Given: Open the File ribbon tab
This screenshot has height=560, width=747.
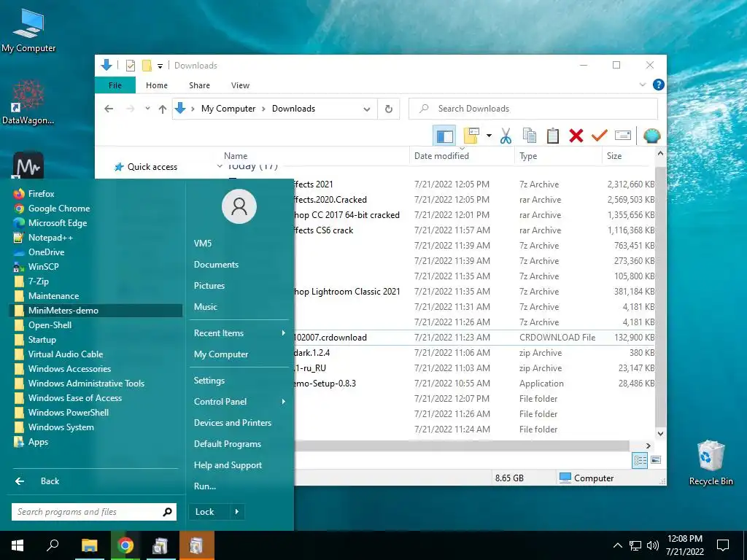Looking at the screenshot, I should 115,85.
